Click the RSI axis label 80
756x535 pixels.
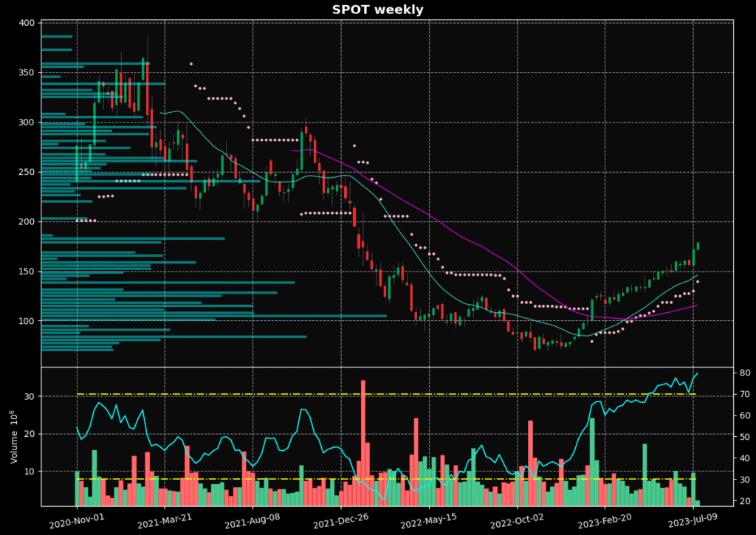click(x=744, y=373)
